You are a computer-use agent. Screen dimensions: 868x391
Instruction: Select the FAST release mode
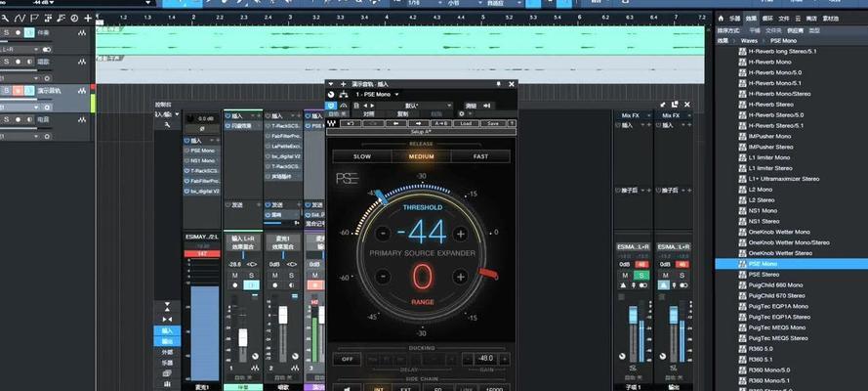click(480, 156)
